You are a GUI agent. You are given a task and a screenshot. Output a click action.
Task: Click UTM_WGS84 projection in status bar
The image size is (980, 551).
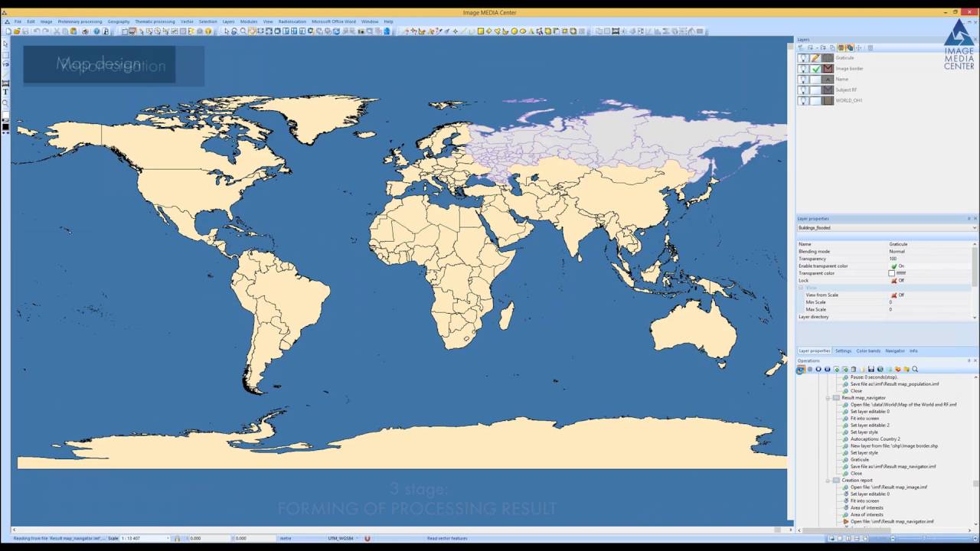click(x=341, y=538)
